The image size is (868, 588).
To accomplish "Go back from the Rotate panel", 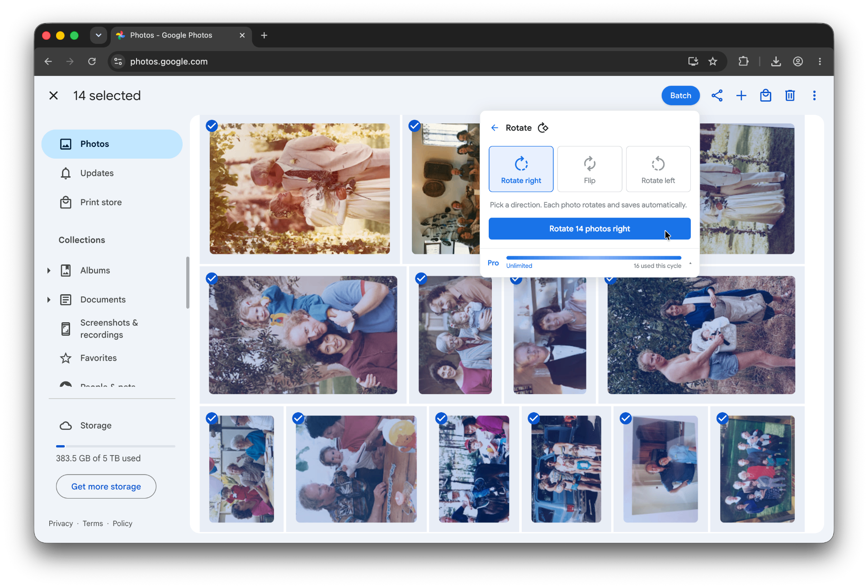I will coord(495,128).
